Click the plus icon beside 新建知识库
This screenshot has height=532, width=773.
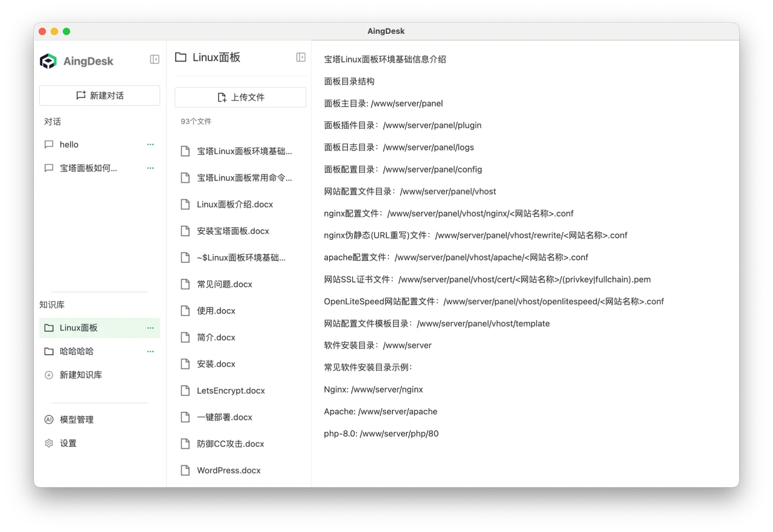click(49, 374)
